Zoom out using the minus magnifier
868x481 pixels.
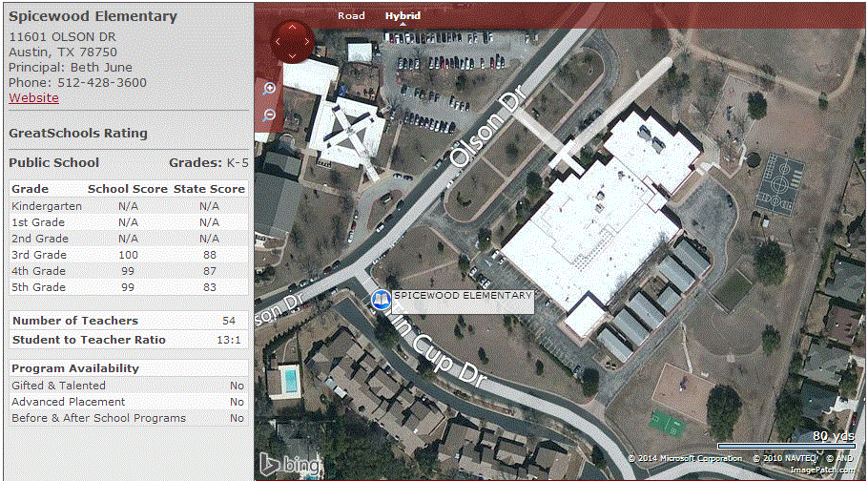point(269,115)
